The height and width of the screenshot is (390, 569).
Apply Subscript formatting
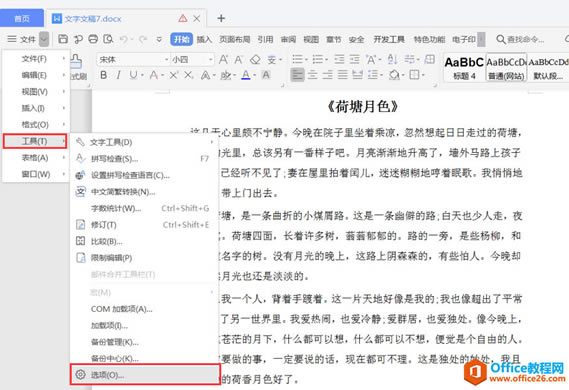coord(188,75)
